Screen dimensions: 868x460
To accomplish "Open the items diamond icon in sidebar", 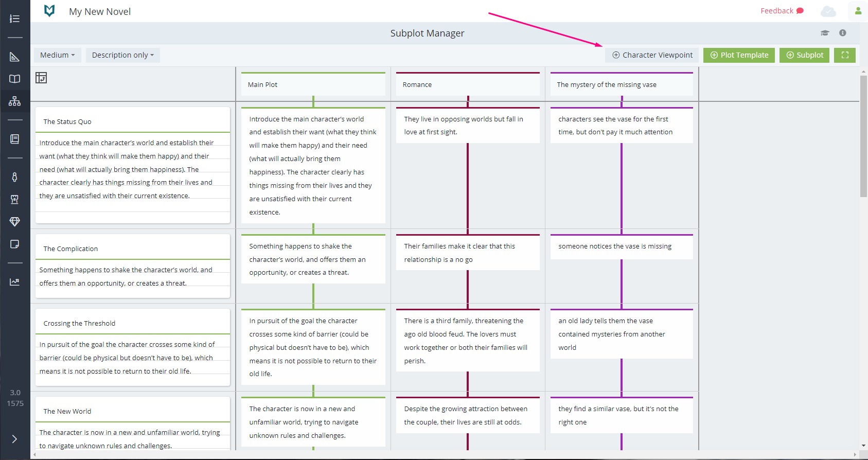I will pos(15,221).
